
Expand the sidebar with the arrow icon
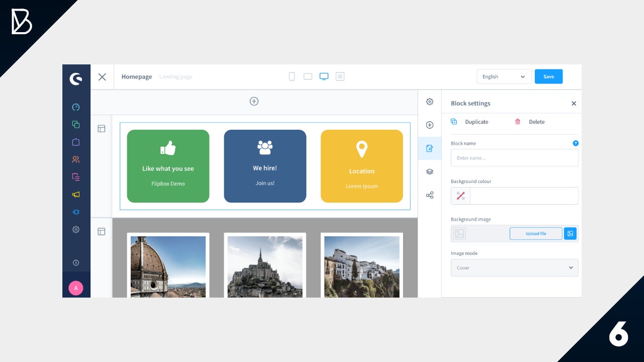[76, 262]
